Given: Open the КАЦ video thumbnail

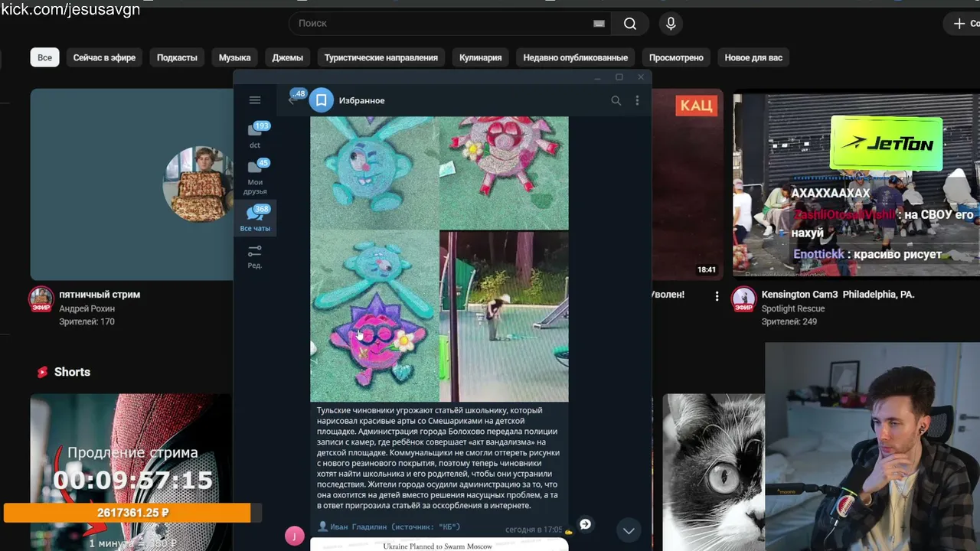Looking at the screenshot, I should 687,184.
